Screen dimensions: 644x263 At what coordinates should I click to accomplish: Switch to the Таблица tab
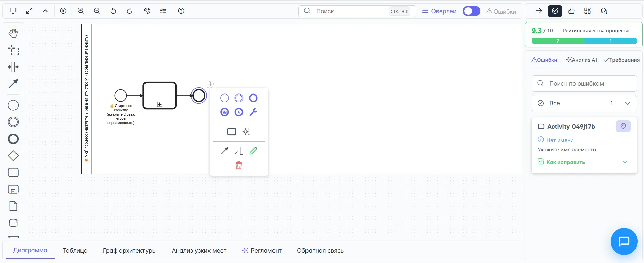tap(75, 251)
